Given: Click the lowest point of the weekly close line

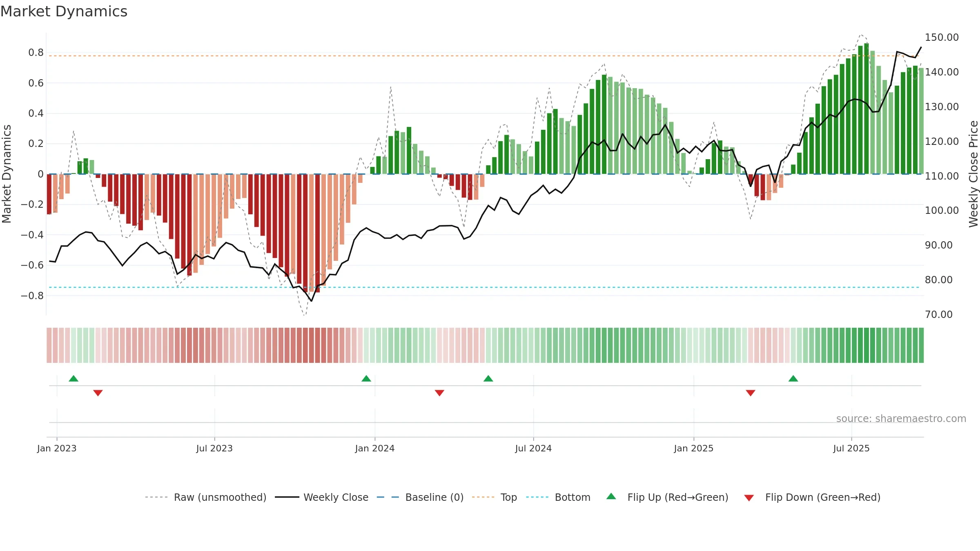Looking at the screenshot, I should click(312, 301).
